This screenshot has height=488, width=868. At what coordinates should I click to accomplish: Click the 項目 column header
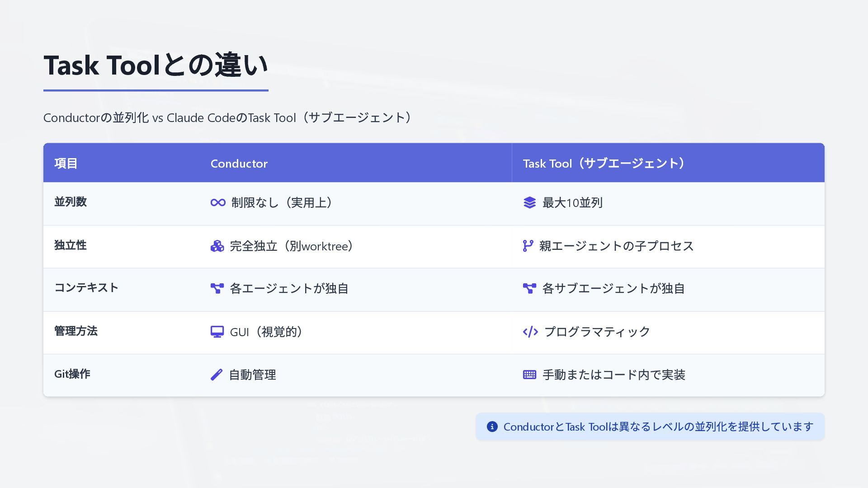[66, 164]
